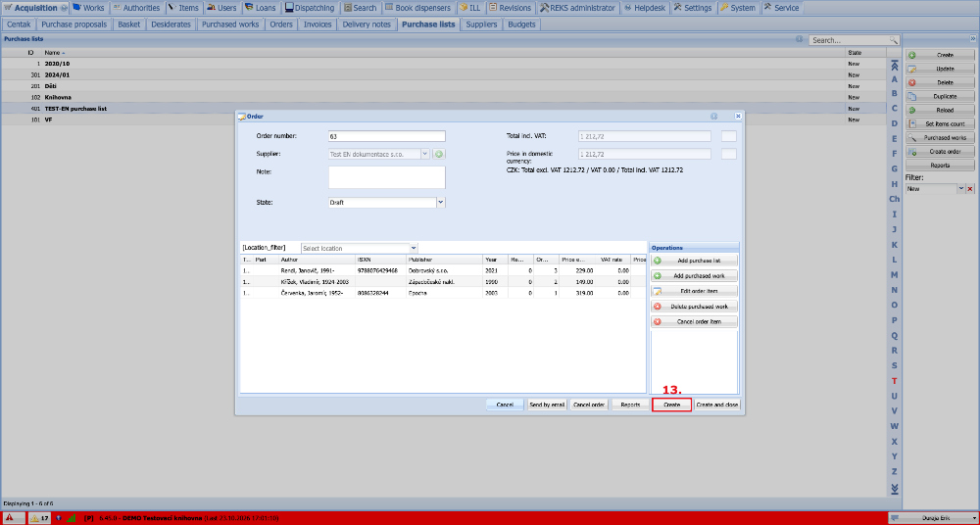Click Create in the Order dialog footer
The image size is (980, 525).
(x=672, y=405)
